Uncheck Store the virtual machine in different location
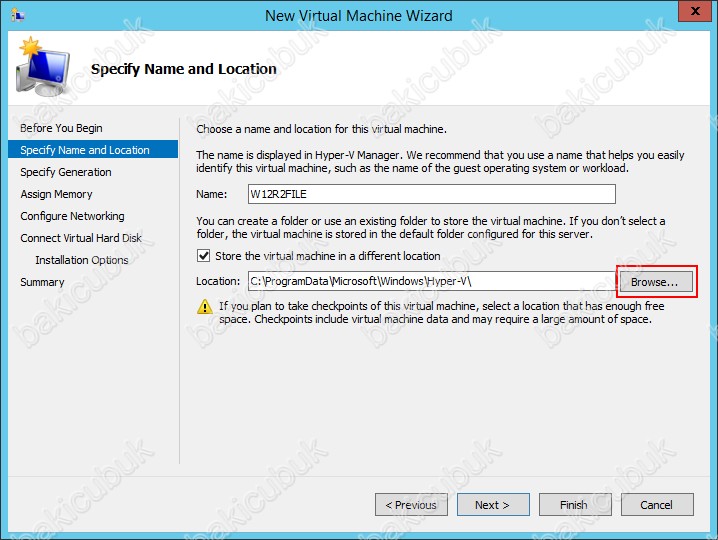This screenshot has width=718, height=540. tap(204, 256)
